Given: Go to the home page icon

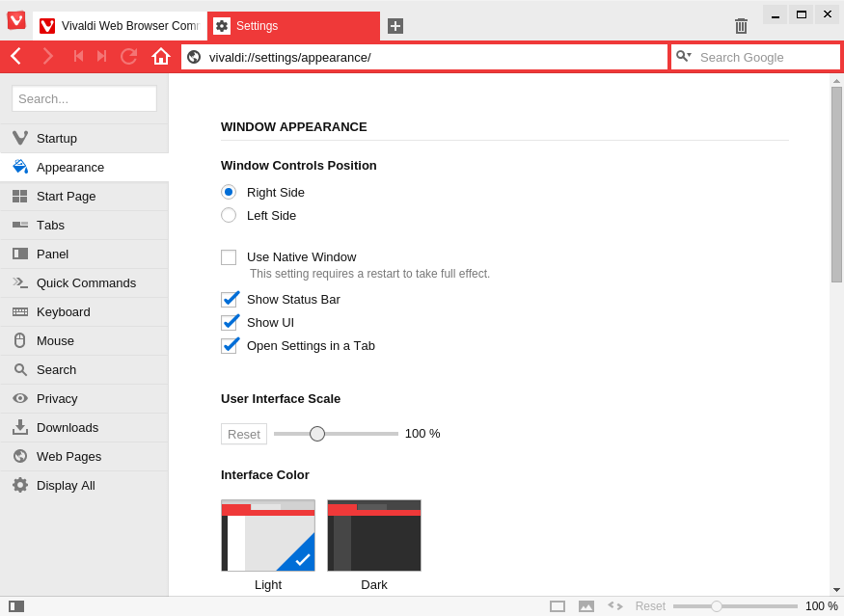Looking at the screenshot, I should pos(160,56).
